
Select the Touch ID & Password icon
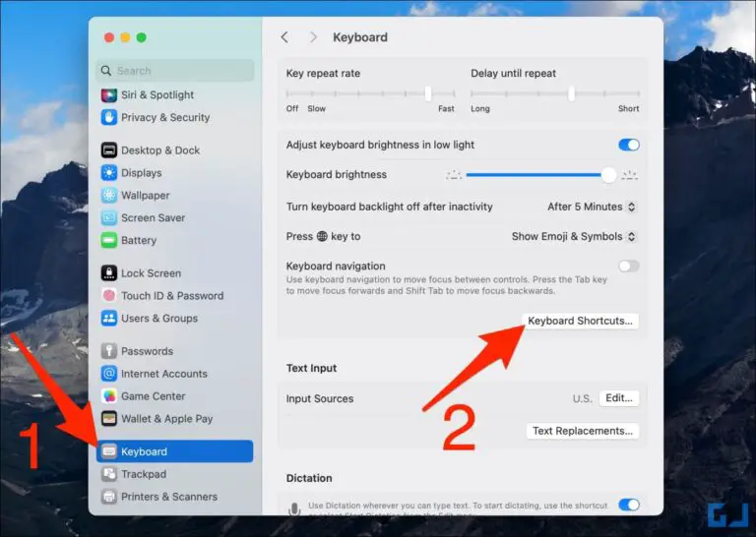tap(109, 296)
